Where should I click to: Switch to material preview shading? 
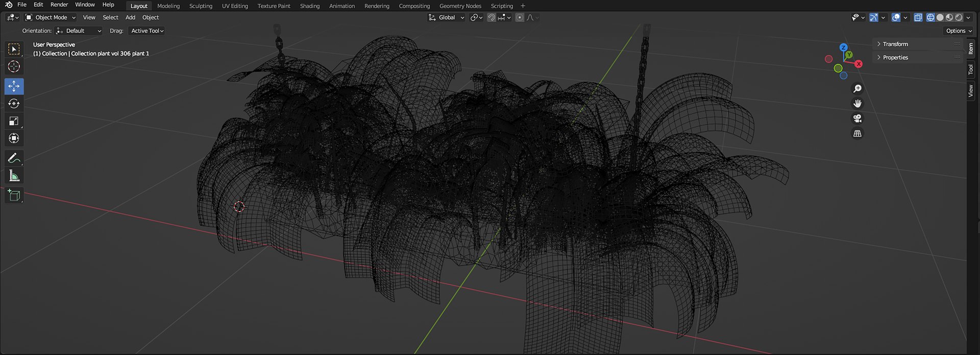[x=949, y=17]
